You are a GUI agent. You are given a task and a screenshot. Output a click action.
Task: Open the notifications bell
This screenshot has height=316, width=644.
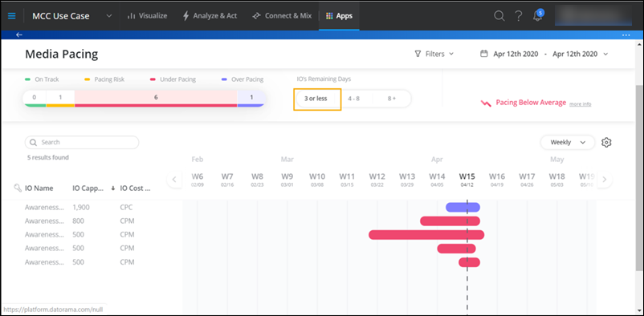pyautogui.click(x=537, y=16)
